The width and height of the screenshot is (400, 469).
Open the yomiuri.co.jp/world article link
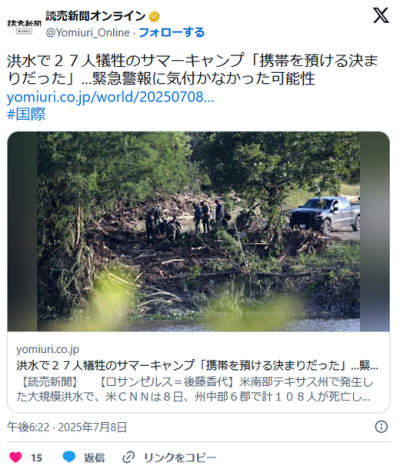pyautogui.click(x=110, y=97)
